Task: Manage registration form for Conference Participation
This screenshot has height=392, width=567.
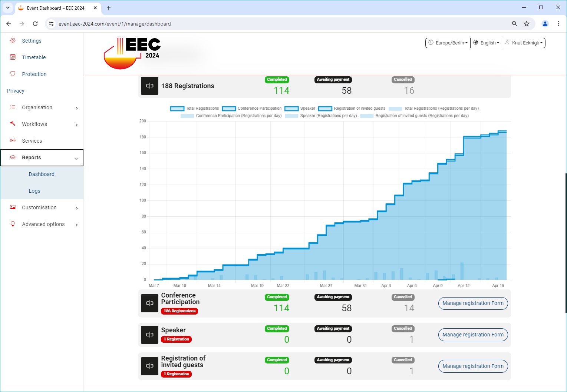Action: [x=473, y=303]
